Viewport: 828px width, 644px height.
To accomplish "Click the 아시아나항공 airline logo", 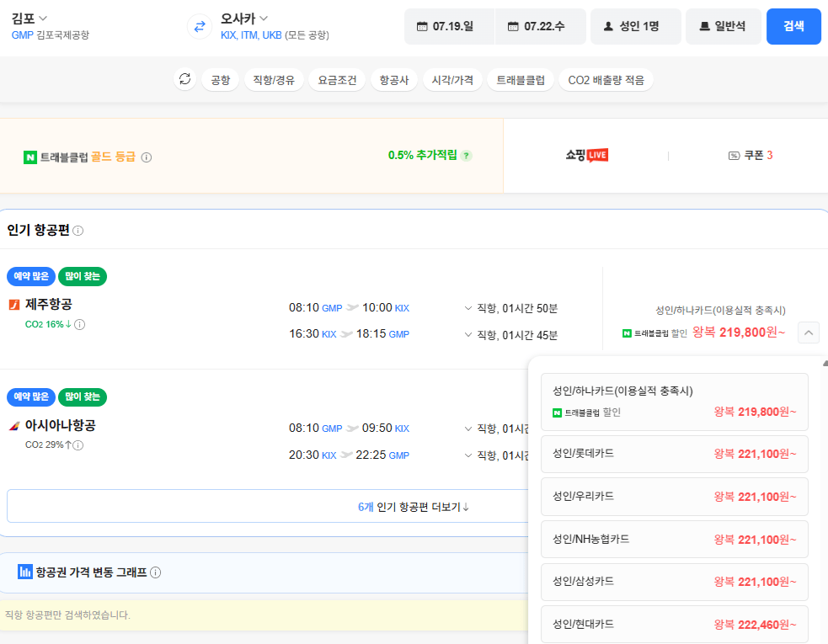I will (14, 425).
